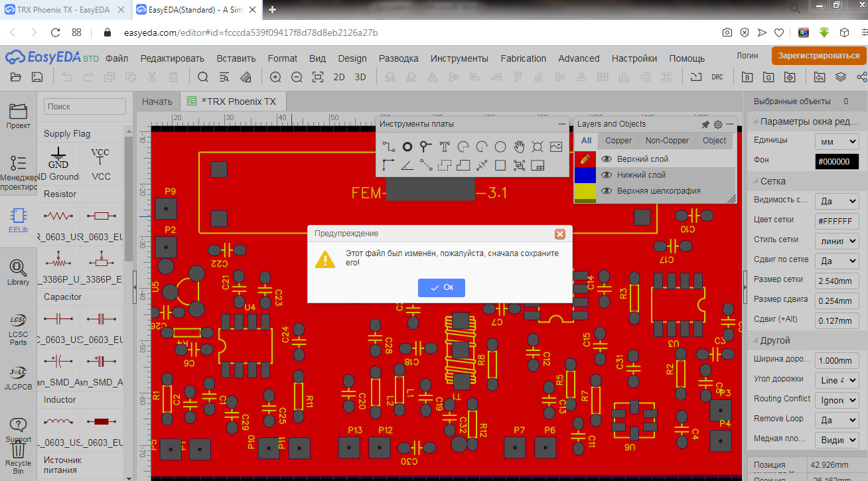Expand the Стиль сетки dropdown
This screenshot has height=481, width=868.
tap(836, 240)
